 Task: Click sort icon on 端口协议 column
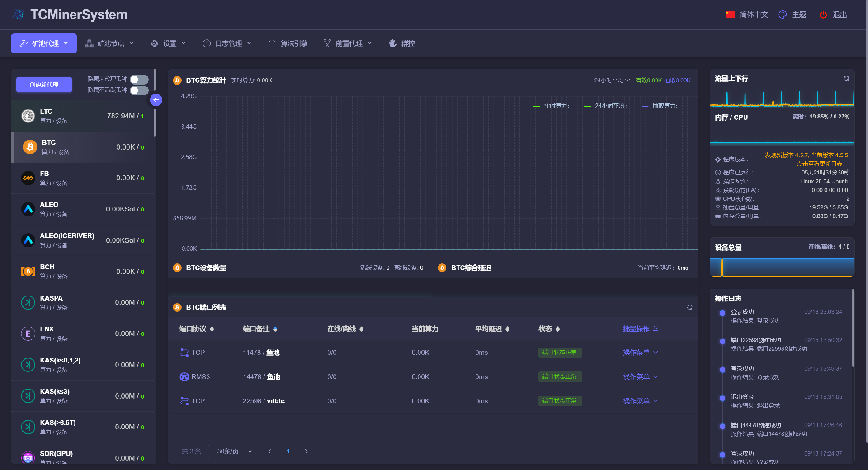click(212, 329)
